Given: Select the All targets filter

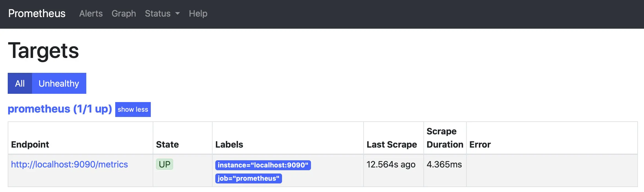Looking at the screenshot, I should coord(20,83).
